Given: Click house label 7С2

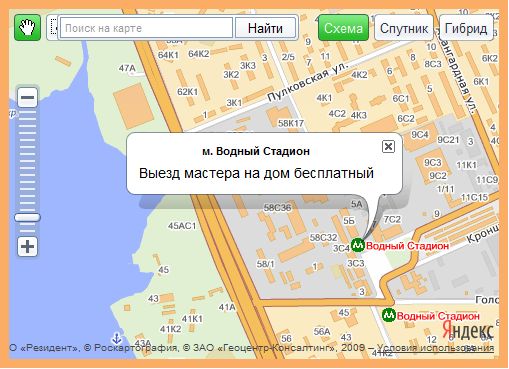Looking at the screenshot, I should point(392,219).
